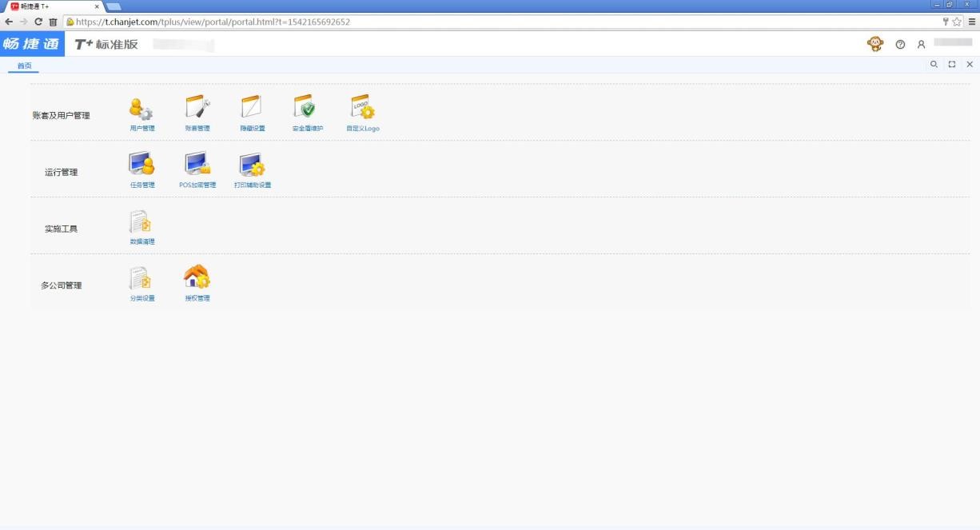This screenshot has height=530, width=980.
Task: Click the user account icon
Action: point(921,45)
